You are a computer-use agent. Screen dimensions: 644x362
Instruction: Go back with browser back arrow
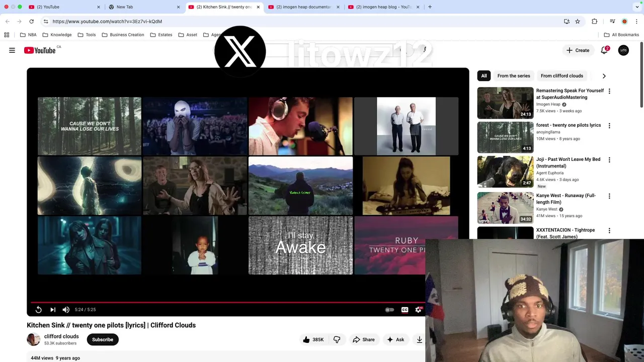(8, 22)
